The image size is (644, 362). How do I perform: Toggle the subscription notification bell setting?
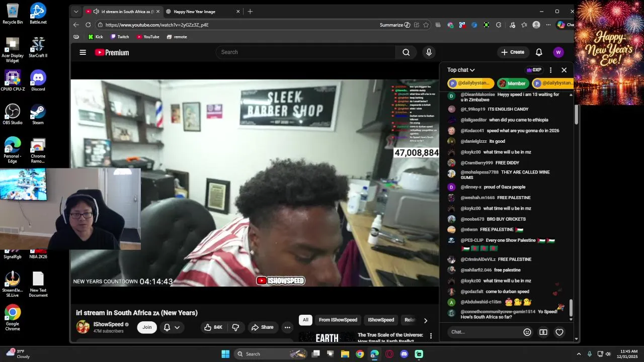coord(172,327)
